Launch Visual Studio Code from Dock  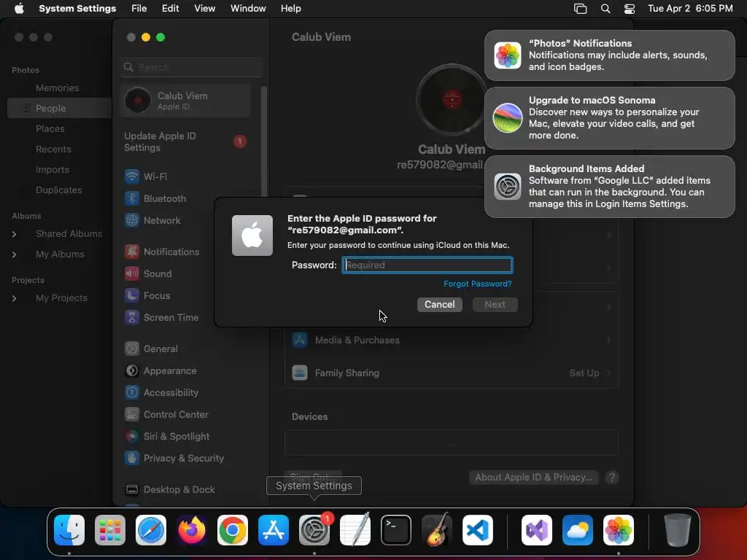click(x=478, y=530)
